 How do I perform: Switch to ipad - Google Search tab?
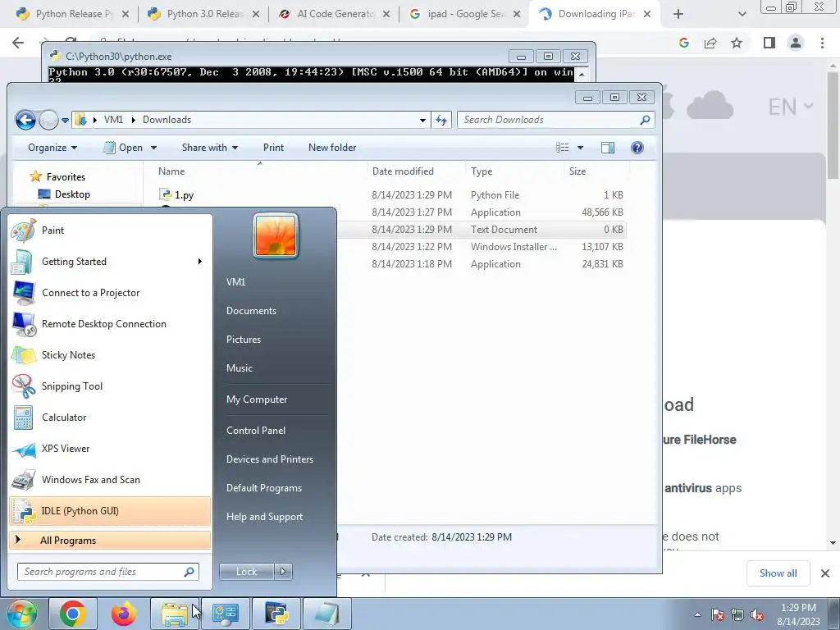467,14
